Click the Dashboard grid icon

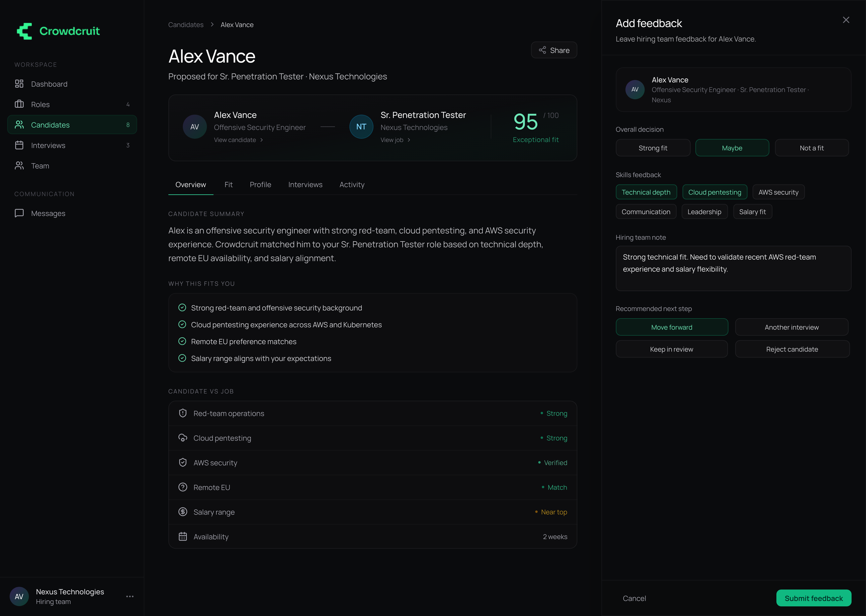(19, 84)
